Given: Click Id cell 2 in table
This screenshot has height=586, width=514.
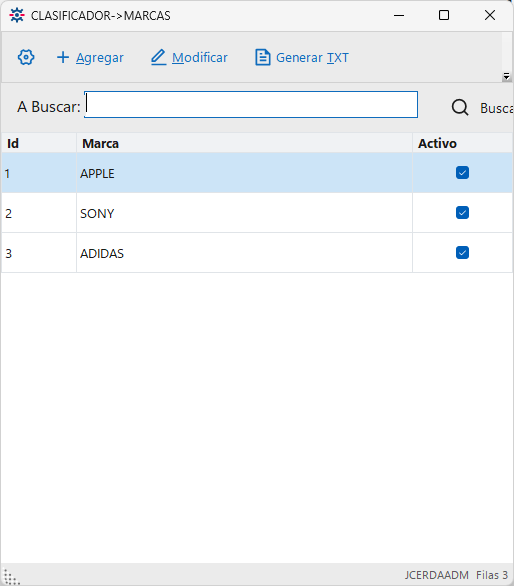Looking at the screenshot, I should [39, 213].
